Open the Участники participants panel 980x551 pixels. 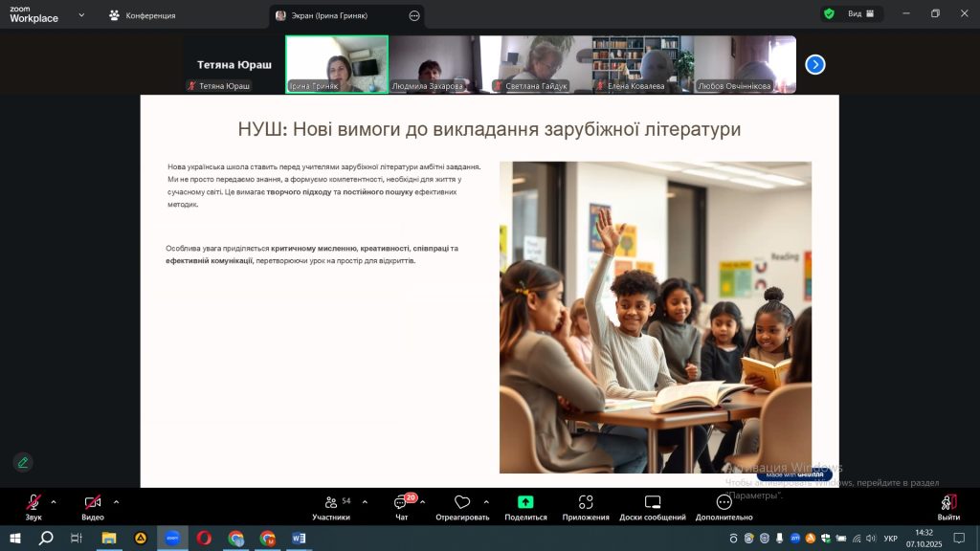pos(331,507)
